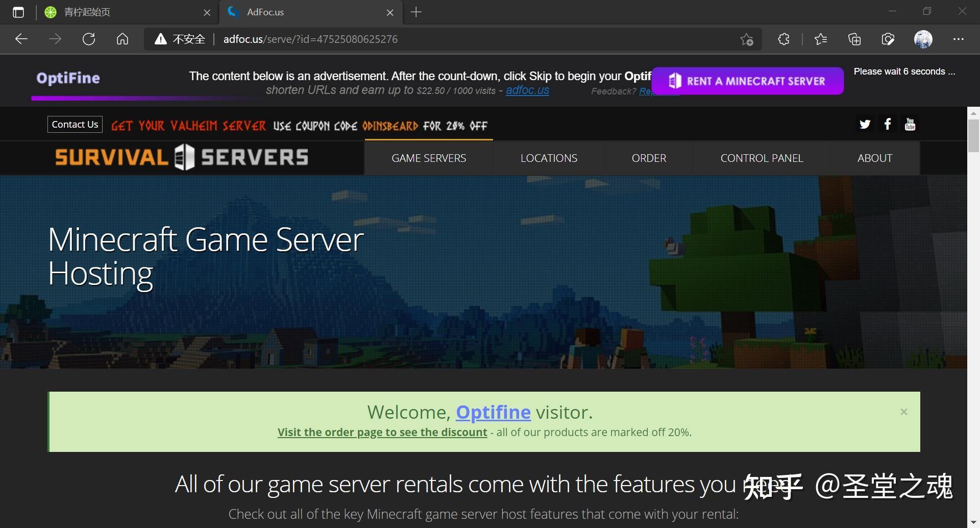Open Survival Servers' Facebook page via its icon
The width and height of the screenshot is (980, 528).
pyautogui.click(x=888, y=124)
